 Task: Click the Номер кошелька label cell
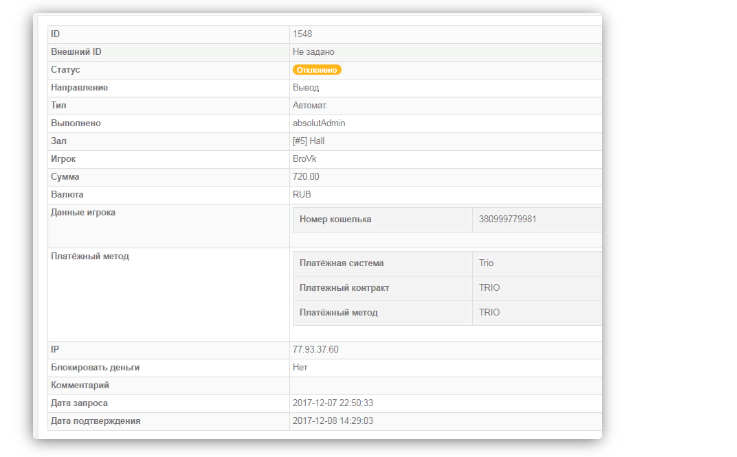(336, 220)
